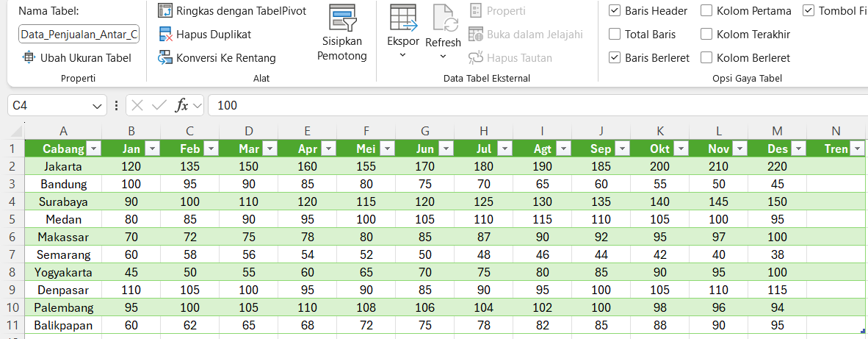Screen dimensions: 868x339
Task: Open the Mar column filter dropdown
Action: pyautogui.click(x=270, y=149)
